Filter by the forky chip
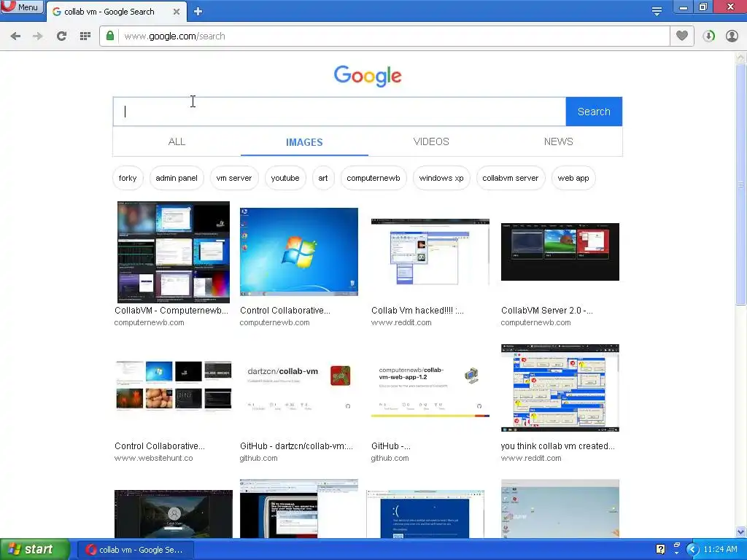 point(128,178)
